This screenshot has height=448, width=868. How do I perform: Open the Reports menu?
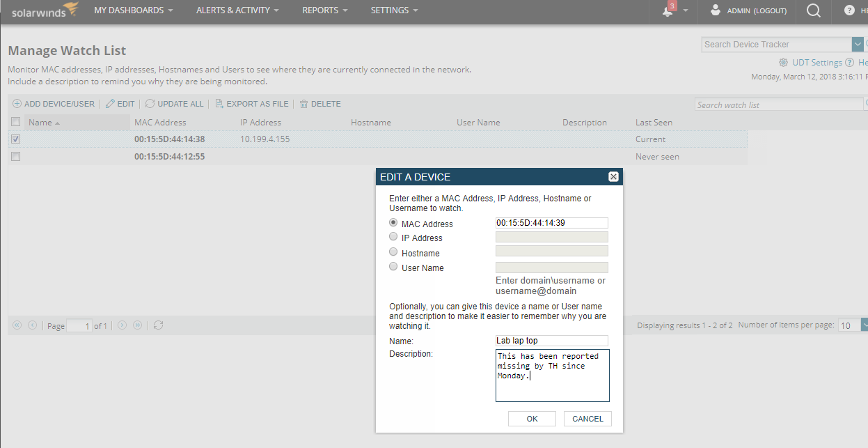click(326, 10)
